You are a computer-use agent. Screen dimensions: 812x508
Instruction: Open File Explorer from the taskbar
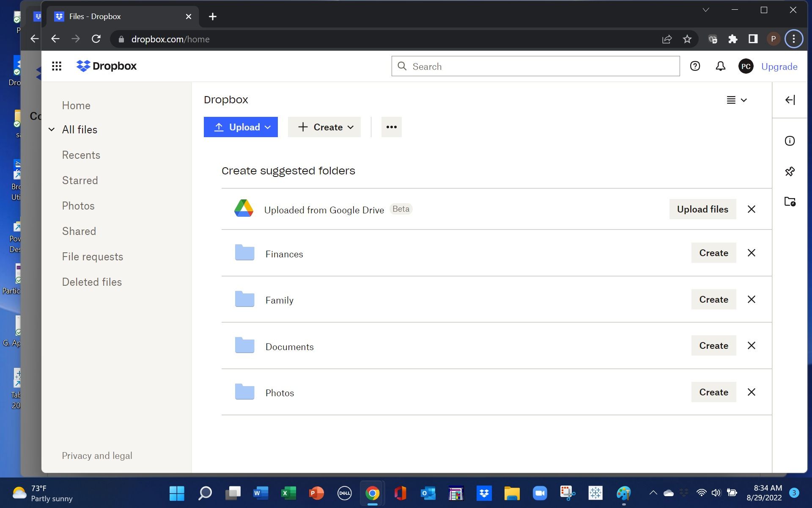512,493
